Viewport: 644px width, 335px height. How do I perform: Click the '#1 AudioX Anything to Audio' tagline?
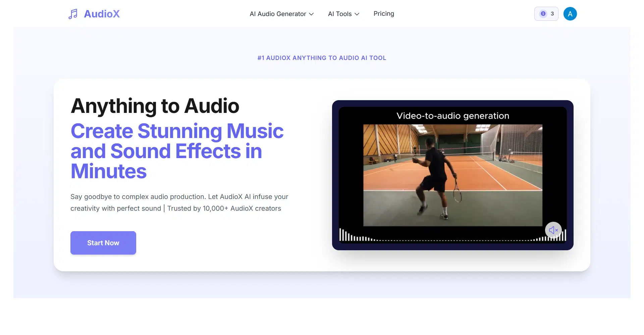(x=322, y=58)
